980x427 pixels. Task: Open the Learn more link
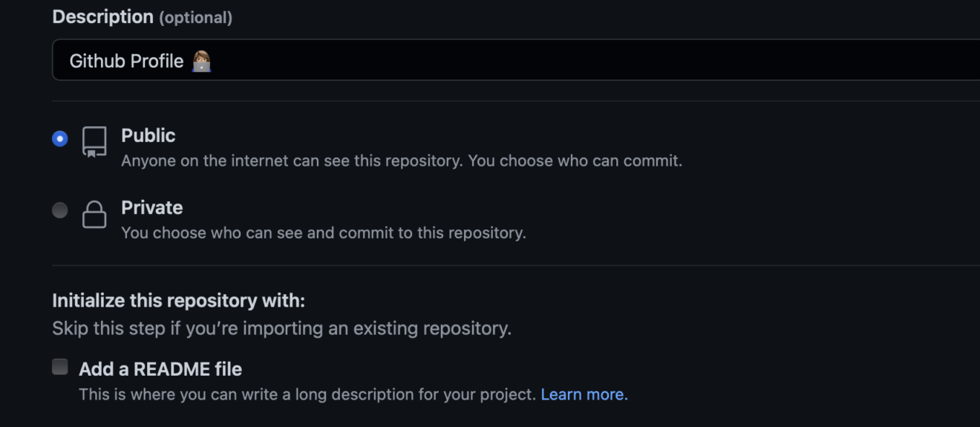pos(584,394)
